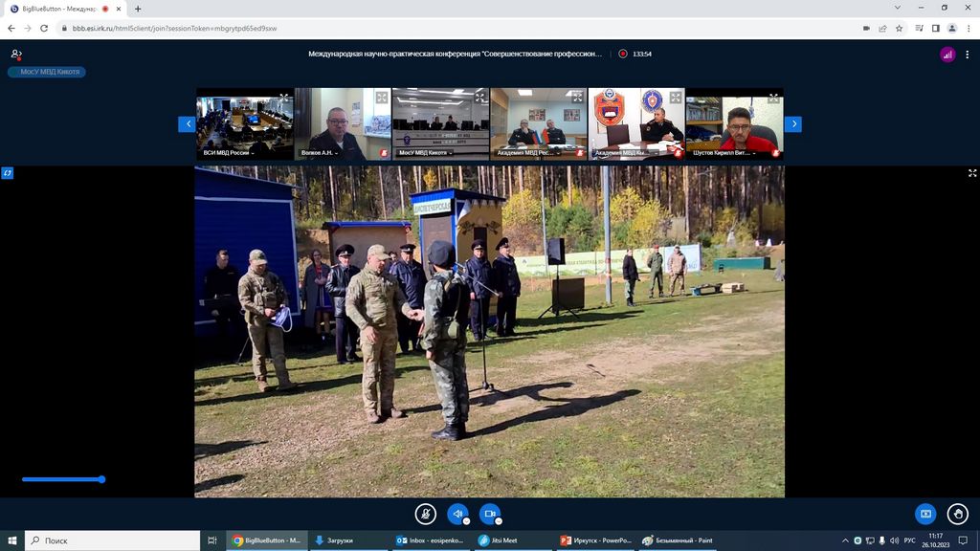Open a new browser tab
The width and height of the screenshot is (980, 551).
click(138, 9)
